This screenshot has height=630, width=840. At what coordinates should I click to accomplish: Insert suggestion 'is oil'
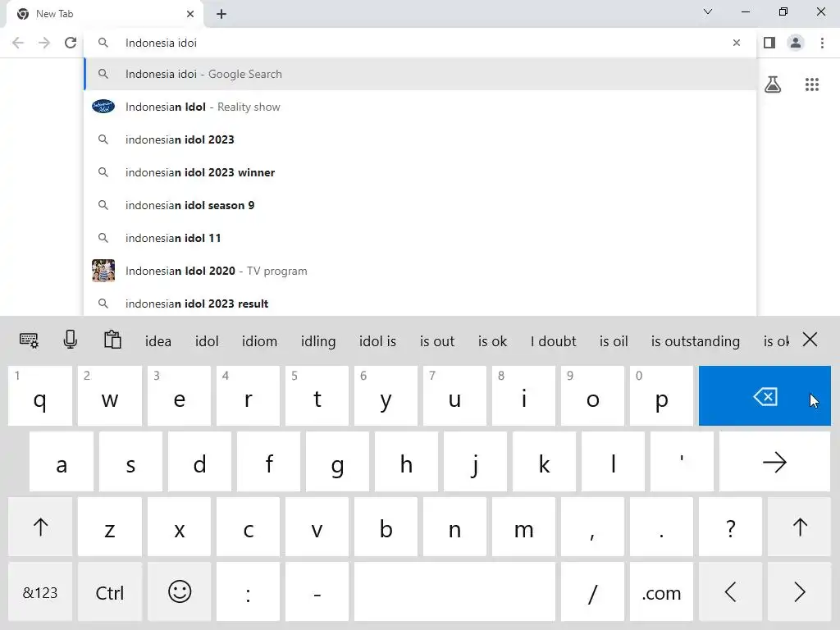click(614, 341)
